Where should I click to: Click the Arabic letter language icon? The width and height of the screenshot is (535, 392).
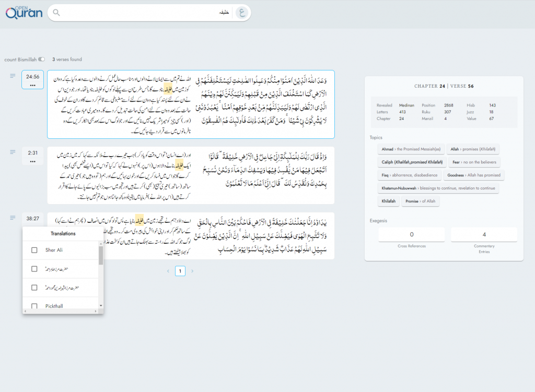240,13
